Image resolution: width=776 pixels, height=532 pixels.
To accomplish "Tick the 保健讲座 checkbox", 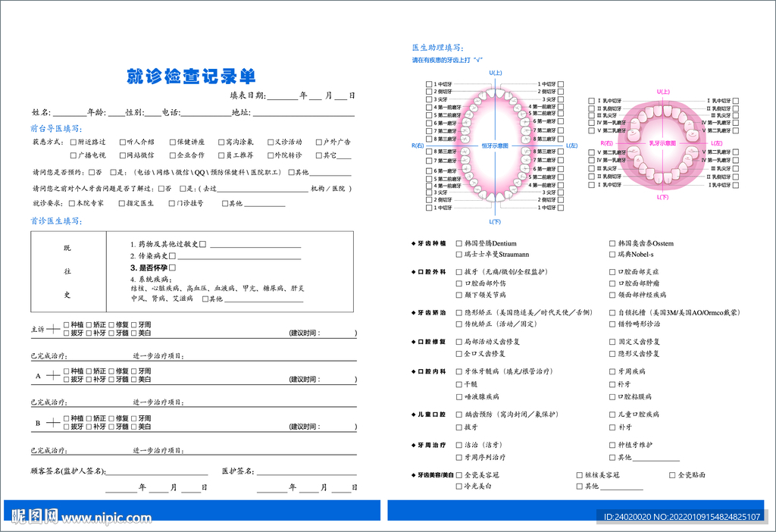I will click(x=172, y=142).
